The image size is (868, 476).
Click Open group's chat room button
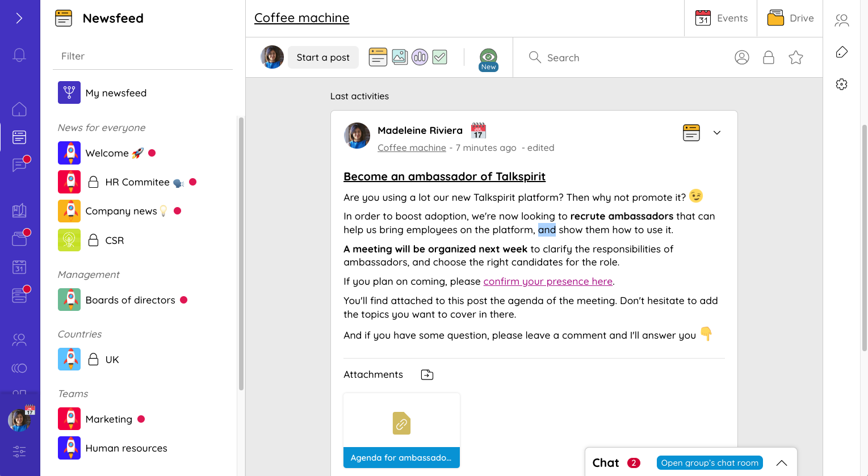tap(710, 463)
